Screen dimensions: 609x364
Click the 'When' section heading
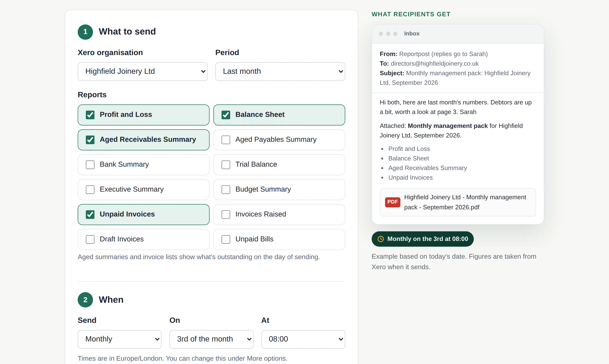(x=111, y=300)
